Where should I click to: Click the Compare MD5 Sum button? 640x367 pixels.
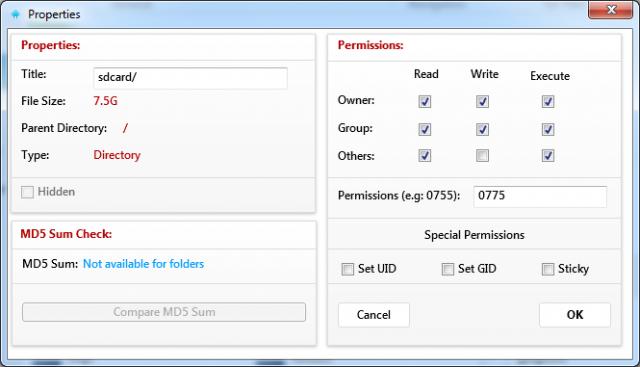click(x=164, y=312)
